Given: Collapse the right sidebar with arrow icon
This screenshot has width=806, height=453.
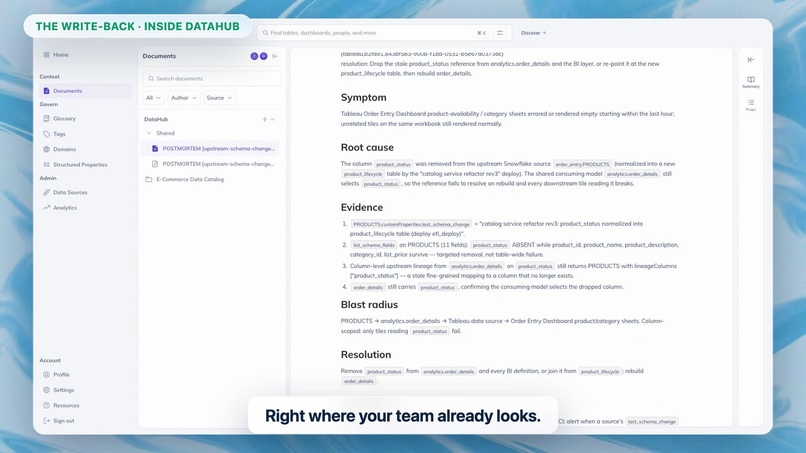Looking at the screenshot, I should pyautogui.click(x=750, y=60).
